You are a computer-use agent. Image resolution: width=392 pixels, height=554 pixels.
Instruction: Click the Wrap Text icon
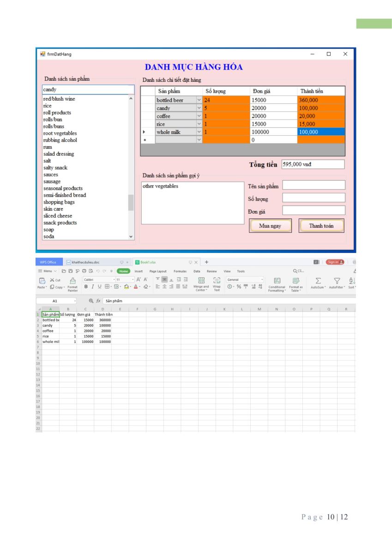tap(217, 281)
